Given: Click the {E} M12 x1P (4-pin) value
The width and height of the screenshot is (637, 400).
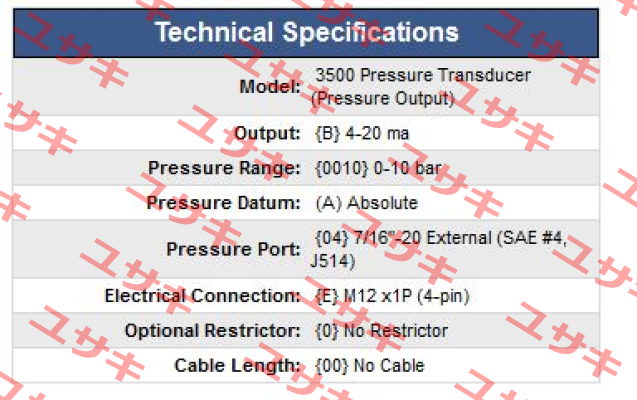Looking at the screenshot, I should 392,296.
